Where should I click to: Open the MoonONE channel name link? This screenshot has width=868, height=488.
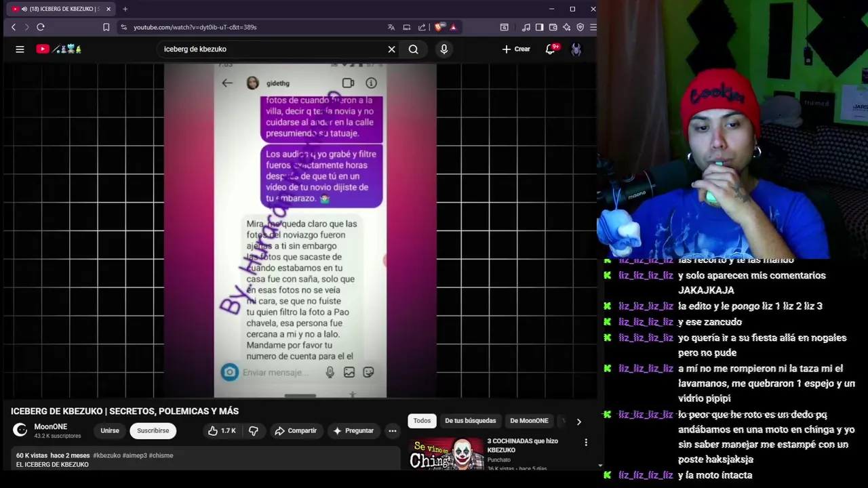click(51, 426)
